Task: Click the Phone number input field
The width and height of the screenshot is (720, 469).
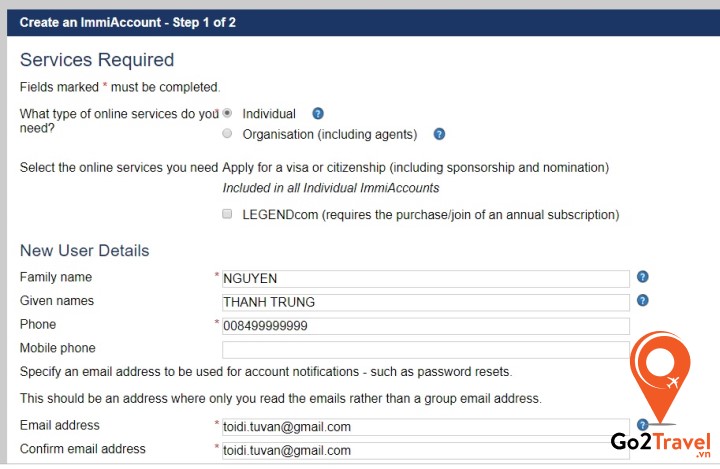Action: pyautogui.click(x=425, y=326)
